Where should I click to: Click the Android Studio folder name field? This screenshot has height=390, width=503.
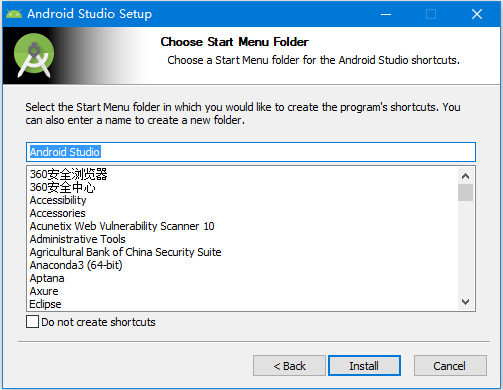[251, 152]
